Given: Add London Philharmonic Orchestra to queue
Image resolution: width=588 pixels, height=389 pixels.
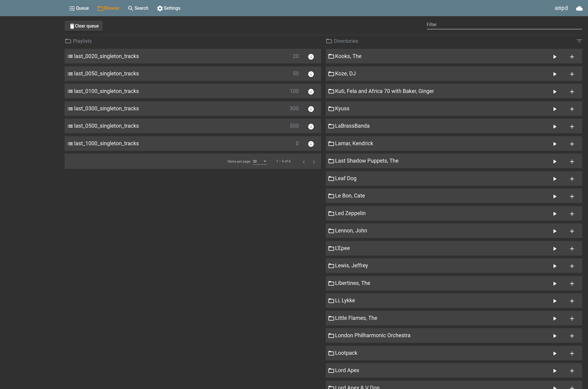Looking at the screenshot, I should click(x=572, y=336).
